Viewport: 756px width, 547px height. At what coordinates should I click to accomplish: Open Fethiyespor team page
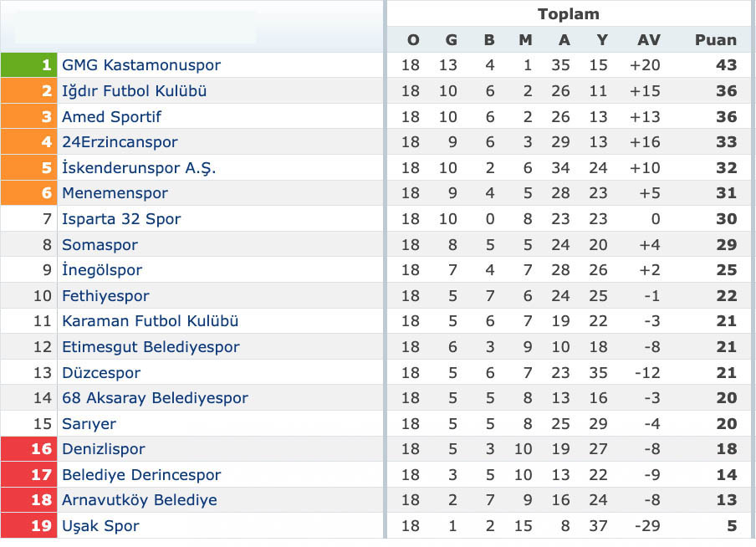coord(105,296)
